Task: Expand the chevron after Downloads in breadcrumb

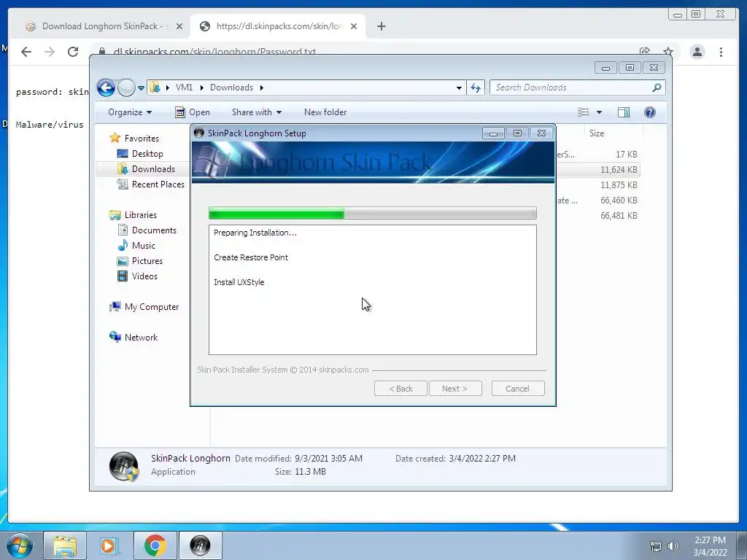Action: [262, 87]
